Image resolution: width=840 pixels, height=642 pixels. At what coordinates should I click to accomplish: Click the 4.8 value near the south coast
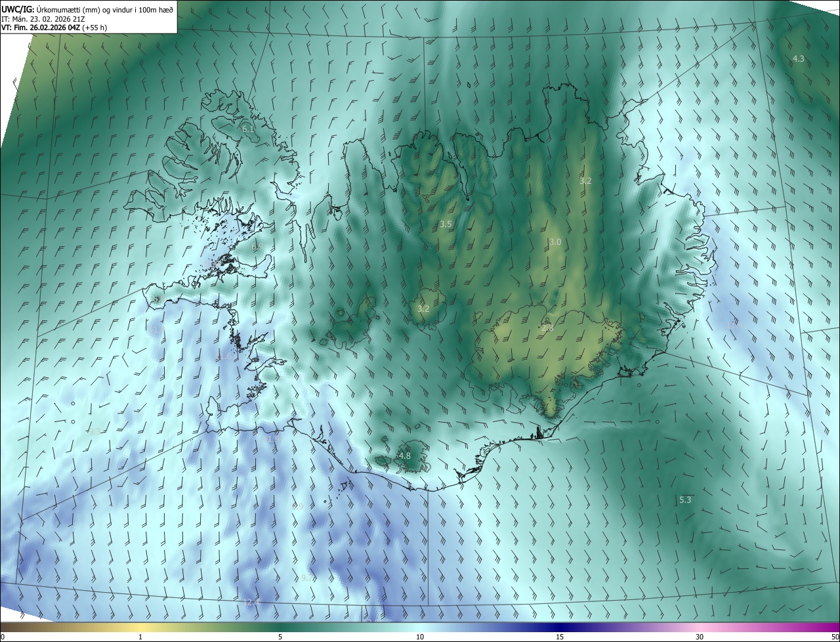point(405,456)
